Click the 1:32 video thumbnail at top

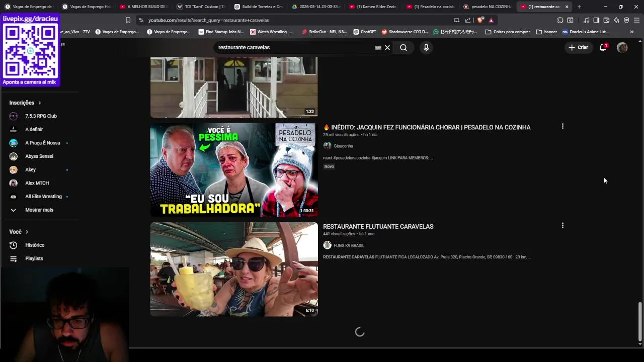point(234,87)
